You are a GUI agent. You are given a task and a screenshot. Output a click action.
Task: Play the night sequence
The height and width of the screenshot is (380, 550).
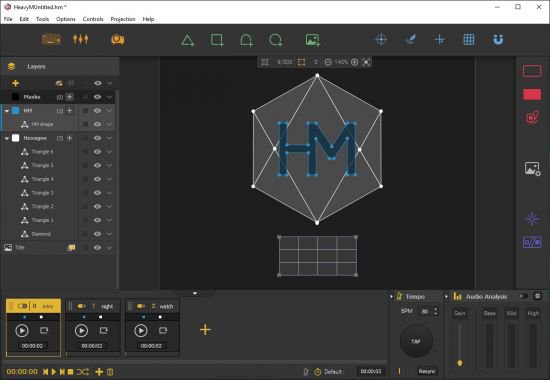81,331
